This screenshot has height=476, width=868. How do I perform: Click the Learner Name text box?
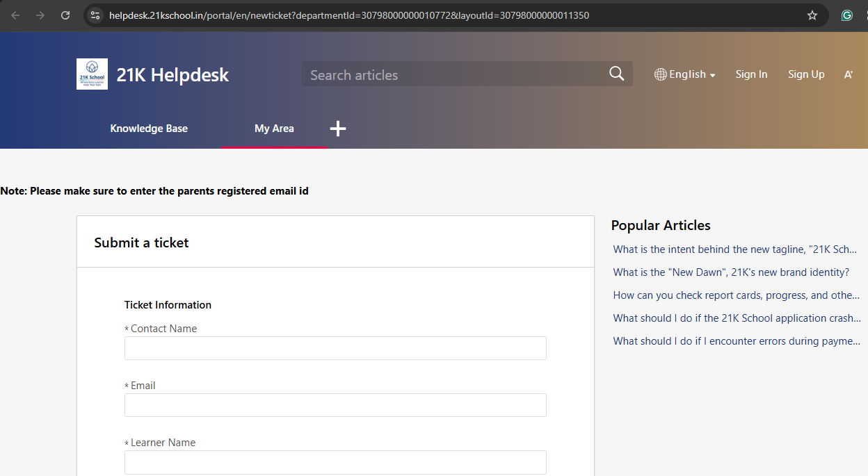click(x=335, y=462)
